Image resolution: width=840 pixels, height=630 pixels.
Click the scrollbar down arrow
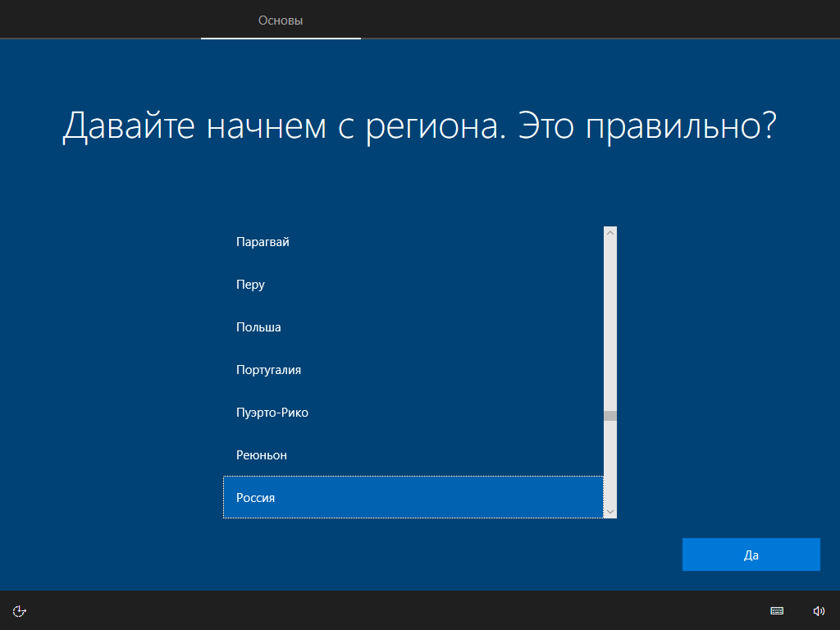pos(609,511)
